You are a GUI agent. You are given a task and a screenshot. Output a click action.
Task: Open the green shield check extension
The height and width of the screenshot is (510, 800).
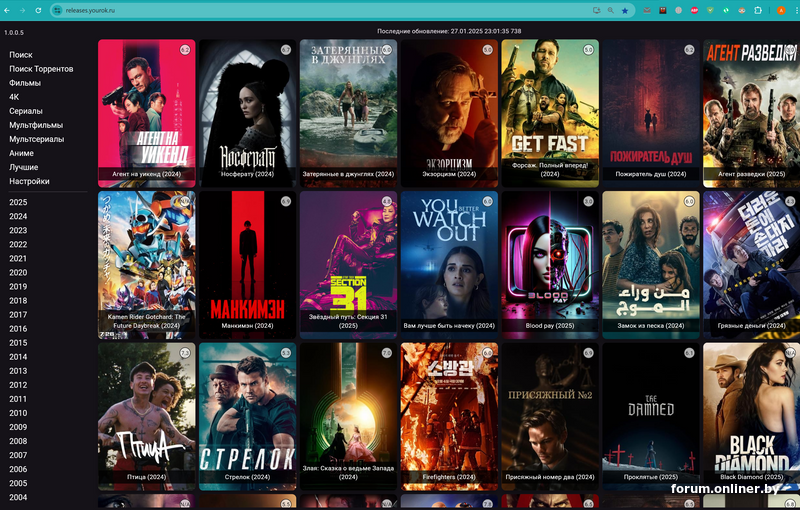[x=710, y=10]
